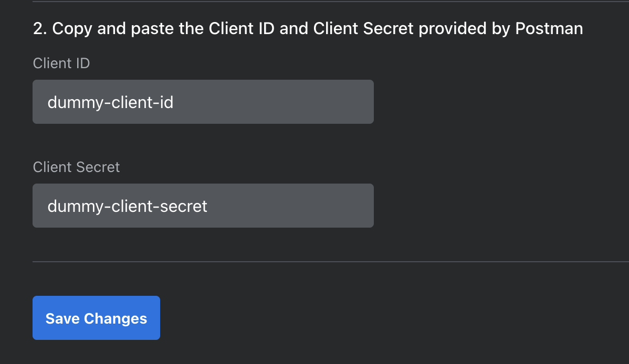Viewport: 629px width, 364px height.
Task: Click the Client Secret field label
Action: (76, 167)
